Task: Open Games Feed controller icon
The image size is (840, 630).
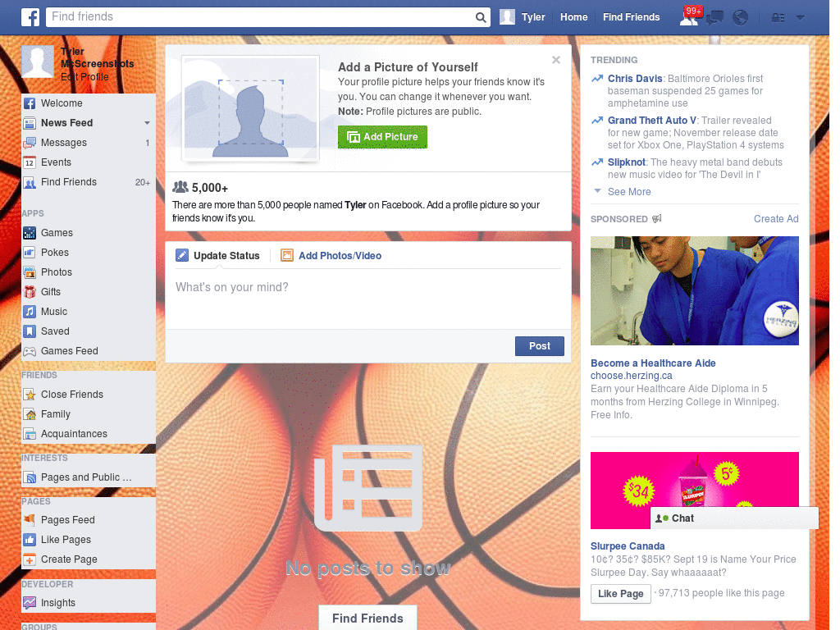Action: (x=30, y=351)
